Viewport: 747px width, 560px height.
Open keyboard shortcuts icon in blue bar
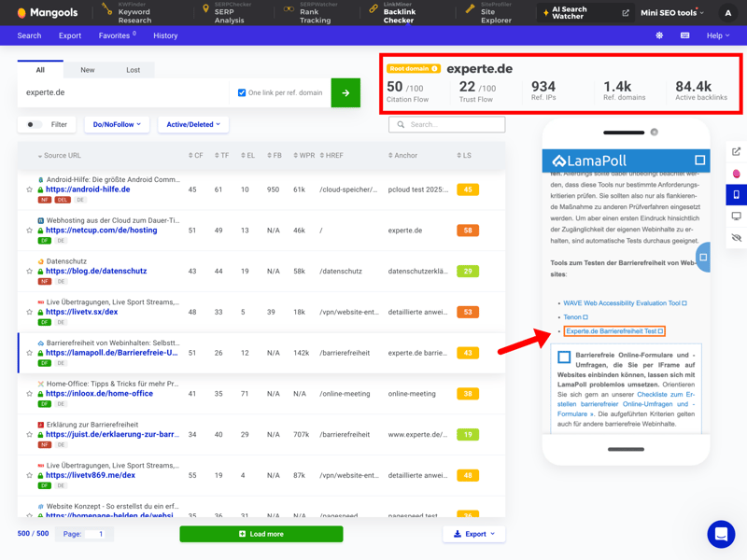coord(684,35)
